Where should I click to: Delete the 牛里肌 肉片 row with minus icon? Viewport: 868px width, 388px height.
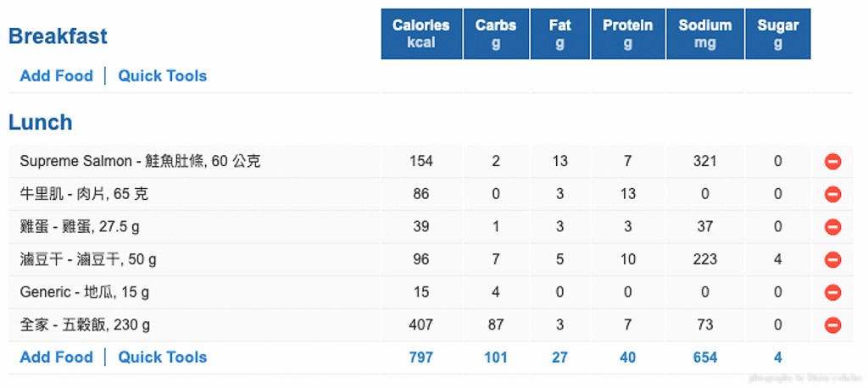pos(832,194)
